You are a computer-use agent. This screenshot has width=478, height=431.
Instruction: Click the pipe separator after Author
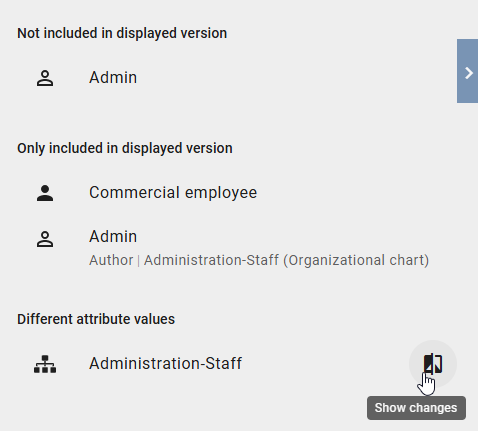pyautogui.click(x=138, y=261)
